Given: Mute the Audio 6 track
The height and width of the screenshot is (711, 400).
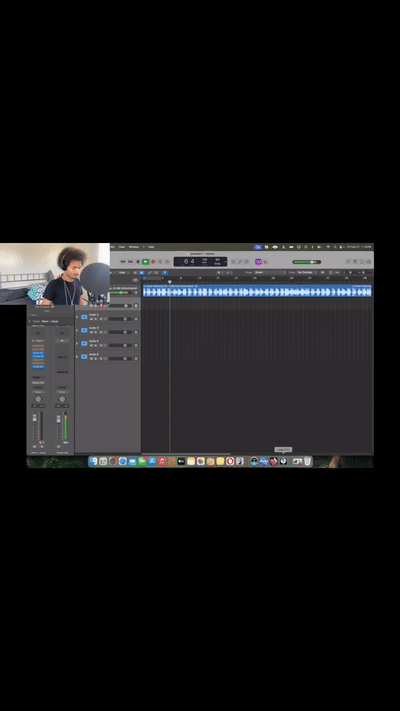Looking at the screenshot, I should 91,358.
